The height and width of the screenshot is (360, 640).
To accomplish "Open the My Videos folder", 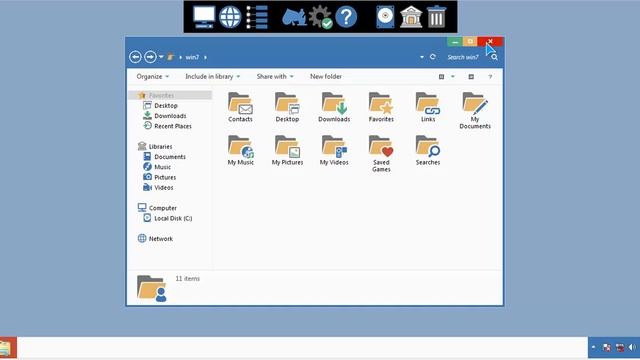I will coord(334,150).
